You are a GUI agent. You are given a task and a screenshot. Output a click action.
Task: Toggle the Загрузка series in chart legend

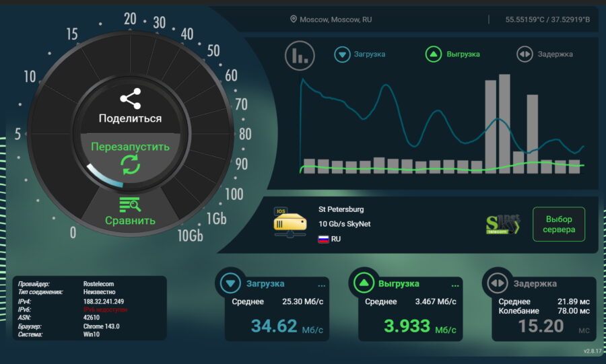click(343, 54)
